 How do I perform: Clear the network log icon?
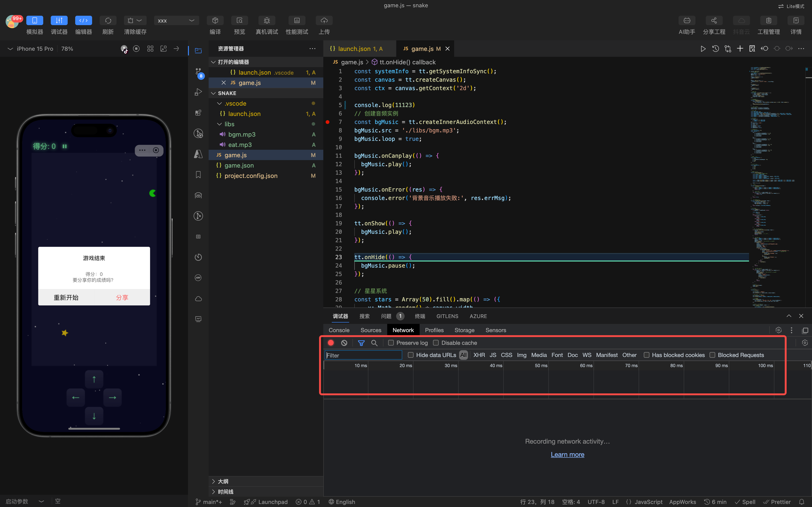pos(344,343)
